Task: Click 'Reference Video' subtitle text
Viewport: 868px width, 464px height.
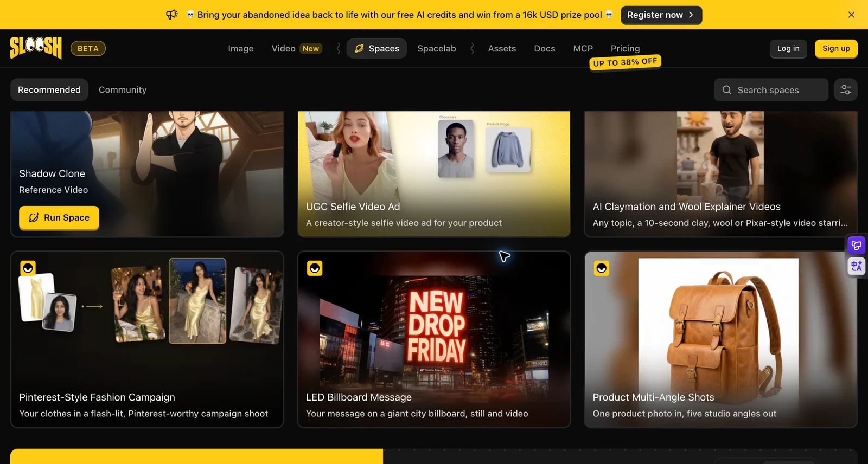Action: [x=54, y=190]
